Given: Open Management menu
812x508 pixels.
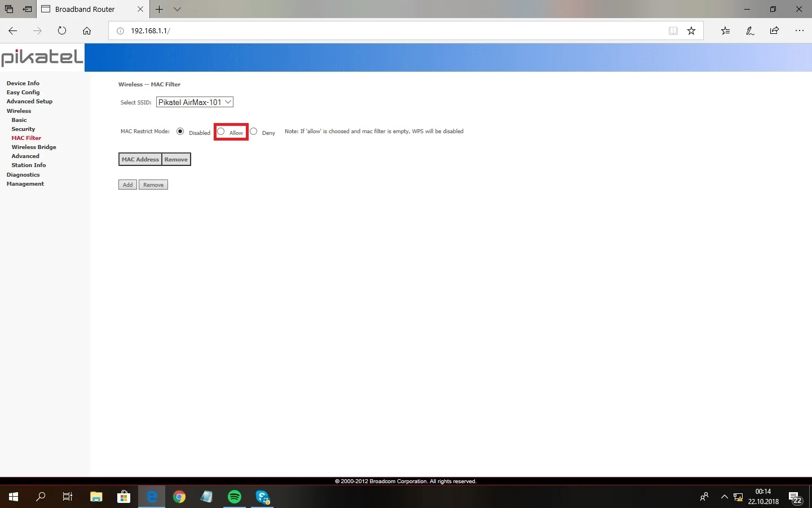Looking at the screenshot, I should (25, 183).
